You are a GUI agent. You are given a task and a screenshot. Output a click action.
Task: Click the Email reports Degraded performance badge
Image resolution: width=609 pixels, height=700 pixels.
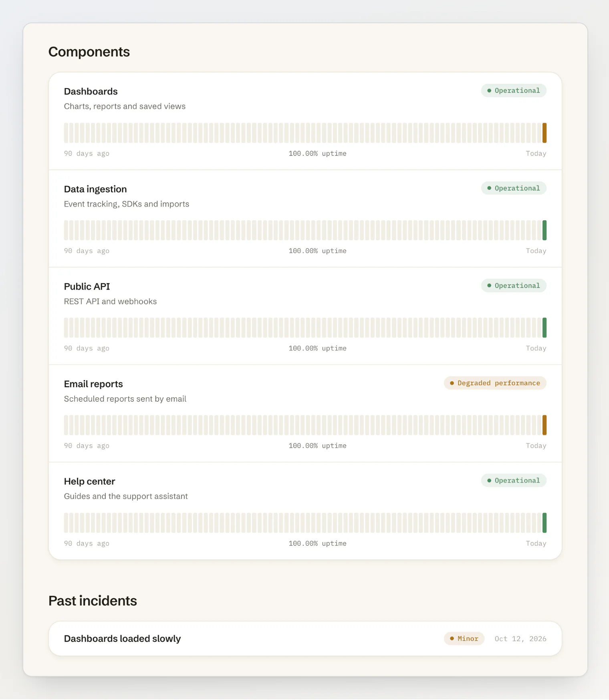(495, 383)
